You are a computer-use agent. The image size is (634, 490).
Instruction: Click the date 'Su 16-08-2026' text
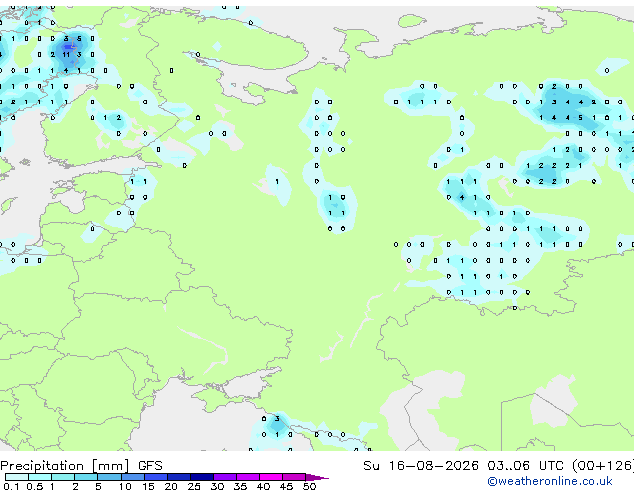pos(421,465)
